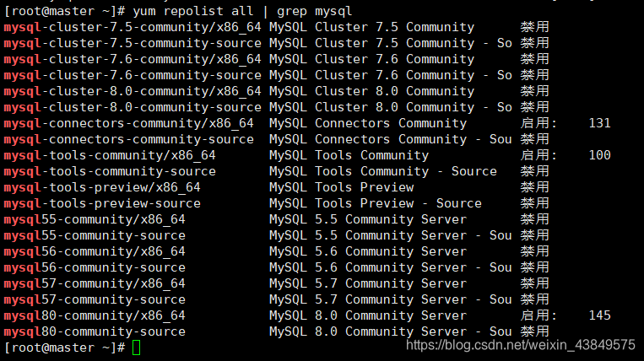Click package count '100' for tools repo
Screen dimensions: 644x361
599,155
